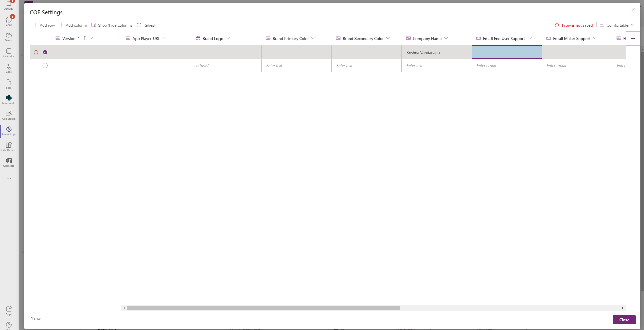This screenshot has height=330, width=644.
Task: Open the Company Name column menu
Action: point(446,38)
